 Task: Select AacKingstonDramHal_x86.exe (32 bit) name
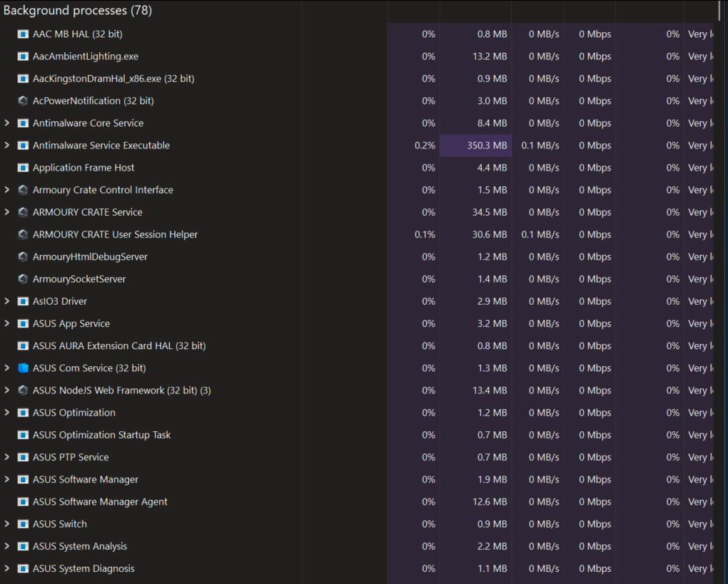(113, 79)
